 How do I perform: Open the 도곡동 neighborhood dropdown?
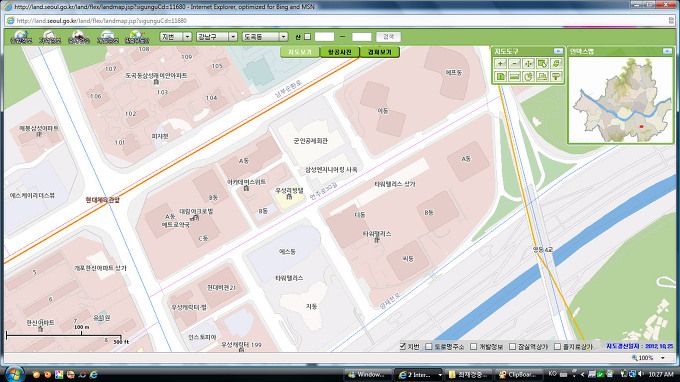[x=265, y=37]
